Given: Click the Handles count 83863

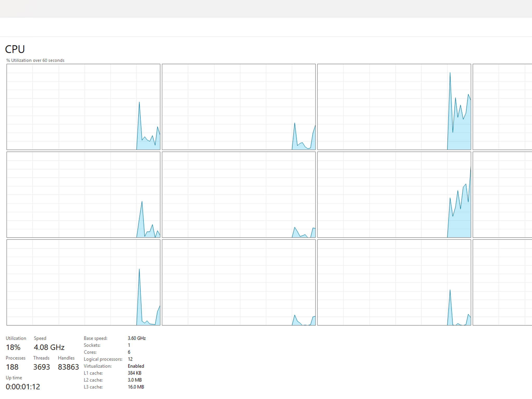Looking at the screenshot, I should pyautogui.click(x=68, y=367).
